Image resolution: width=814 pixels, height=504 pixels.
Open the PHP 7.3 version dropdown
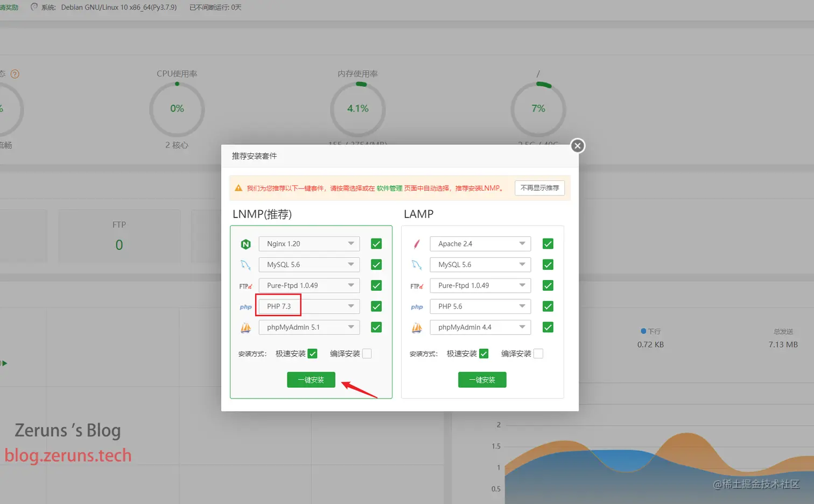click(309, 306)
